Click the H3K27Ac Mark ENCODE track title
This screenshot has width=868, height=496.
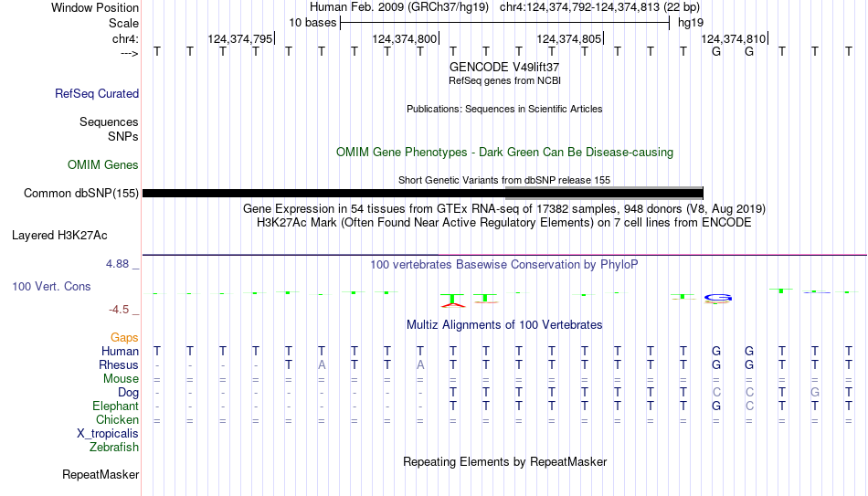[x=504, y=223]
